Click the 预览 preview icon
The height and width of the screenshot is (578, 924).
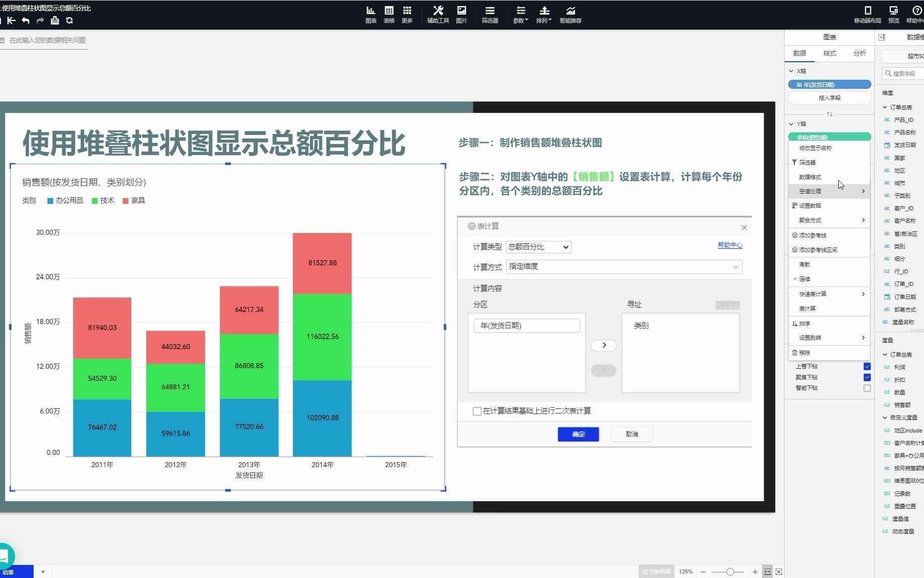(893, 14)
